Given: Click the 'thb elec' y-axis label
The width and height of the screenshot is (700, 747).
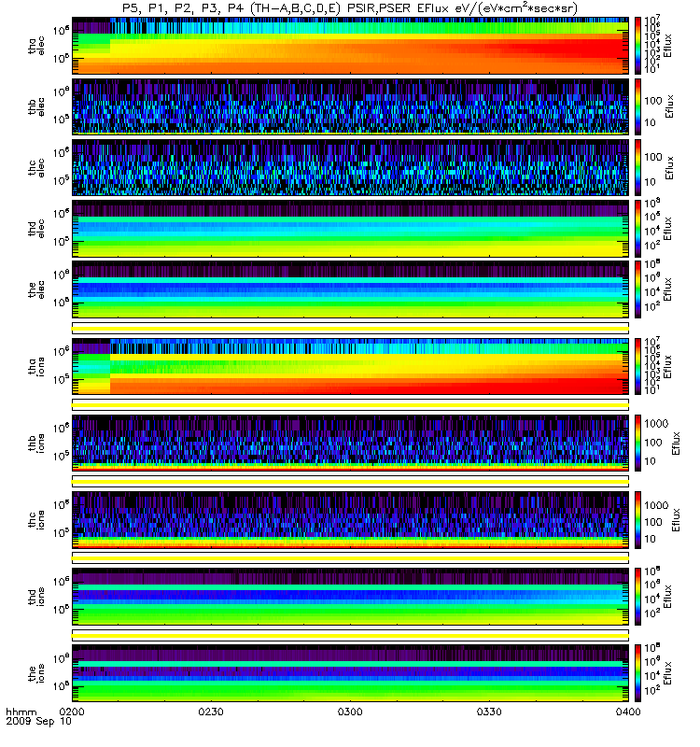Looking at the screenshot, I should coord(36,106).
